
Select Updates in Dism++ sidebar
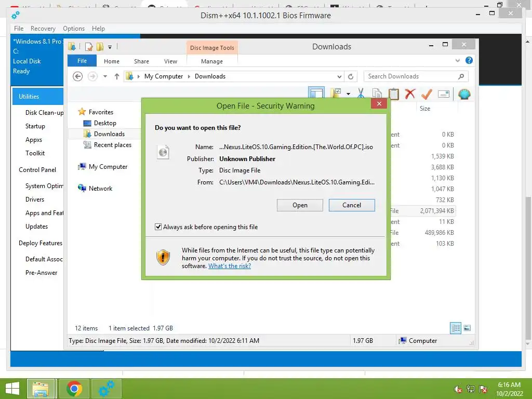37,227
